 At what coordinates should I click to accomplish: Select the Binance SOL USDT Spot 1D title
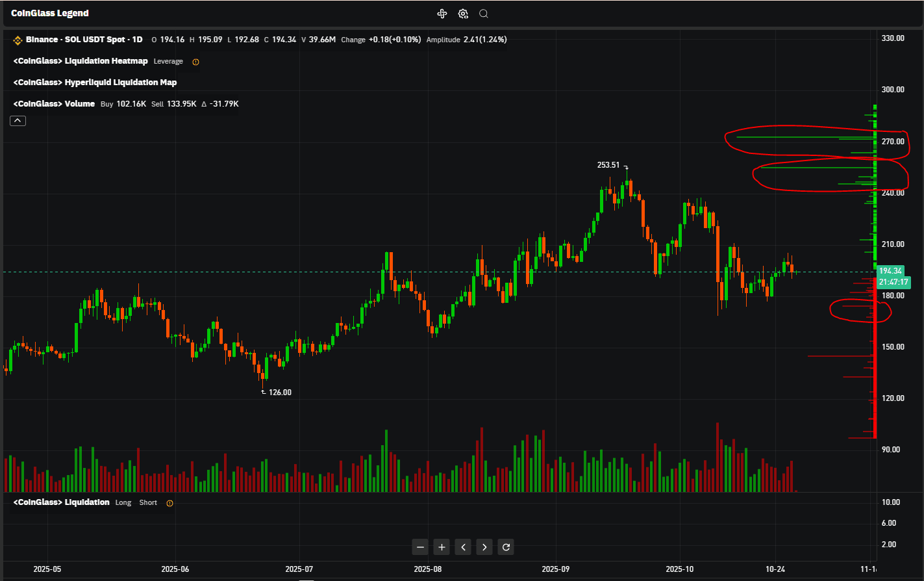tap(84, 40)
